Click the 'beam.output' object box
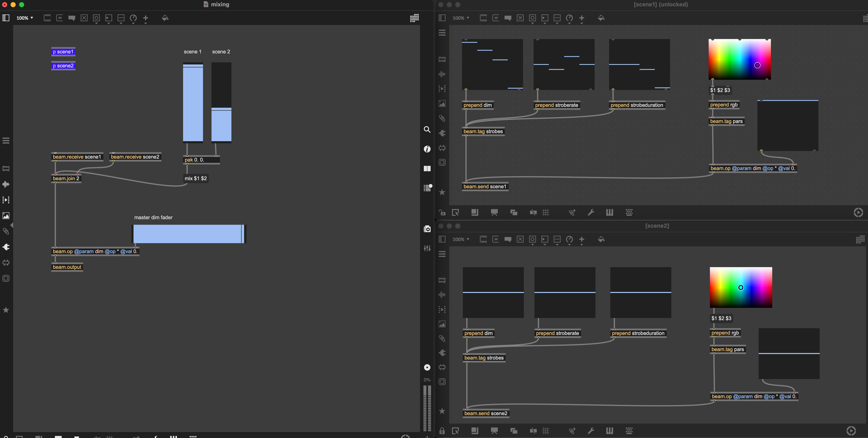868x438 pixels. pos(67,267)
